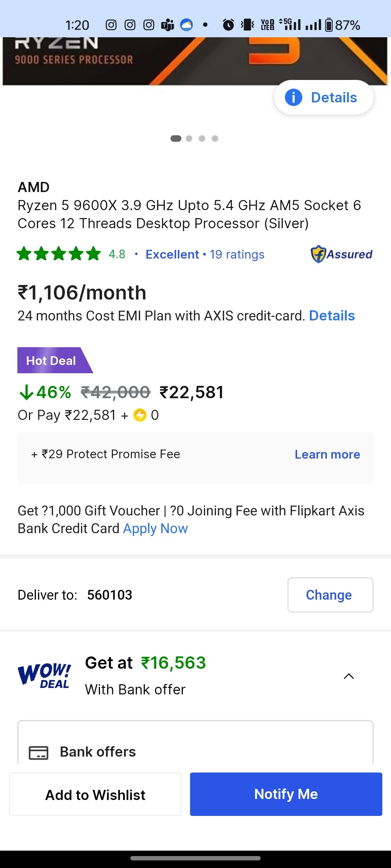
Task: Add the processor to Wishlist
Action: coord(95,795)
